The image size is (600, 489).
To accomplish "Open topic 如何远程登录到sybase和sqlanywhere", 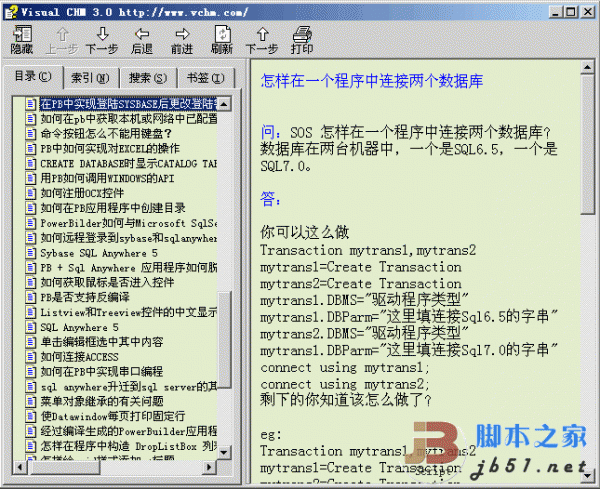I will (129, 238).
